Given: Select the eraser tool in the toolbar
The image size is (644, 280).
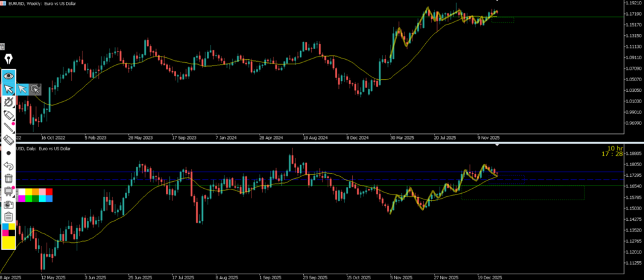Looking at the screenshot, I should 8,140.
